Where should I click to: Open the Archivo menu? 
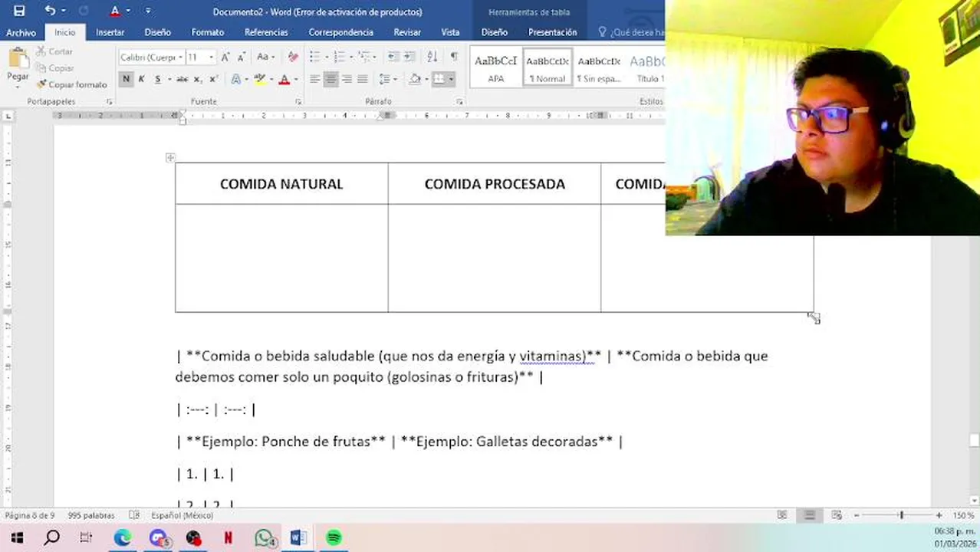pyautogui.click(x=21, y=32)
